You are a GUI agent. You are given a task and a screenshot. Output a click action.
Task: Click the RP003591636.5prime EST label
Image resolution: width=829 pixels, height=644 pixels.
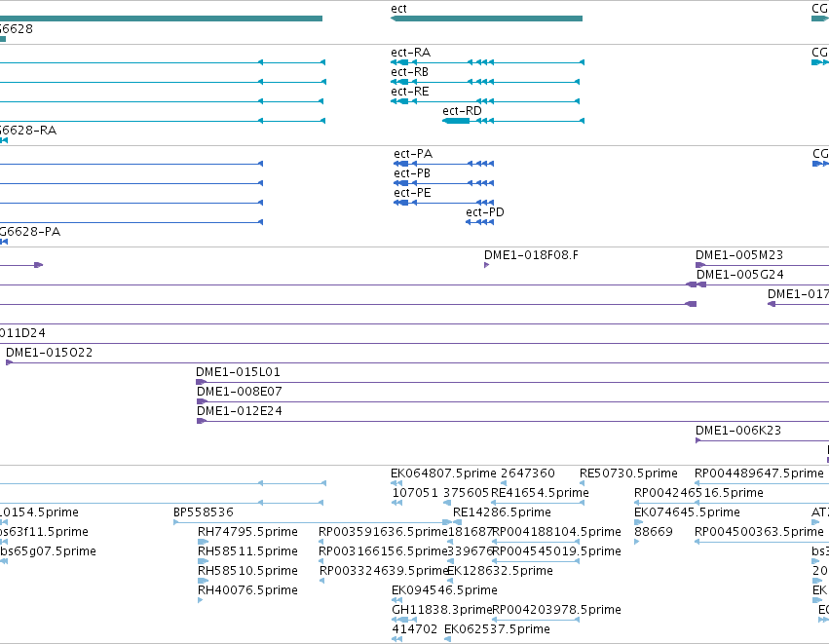coord(383,532)
